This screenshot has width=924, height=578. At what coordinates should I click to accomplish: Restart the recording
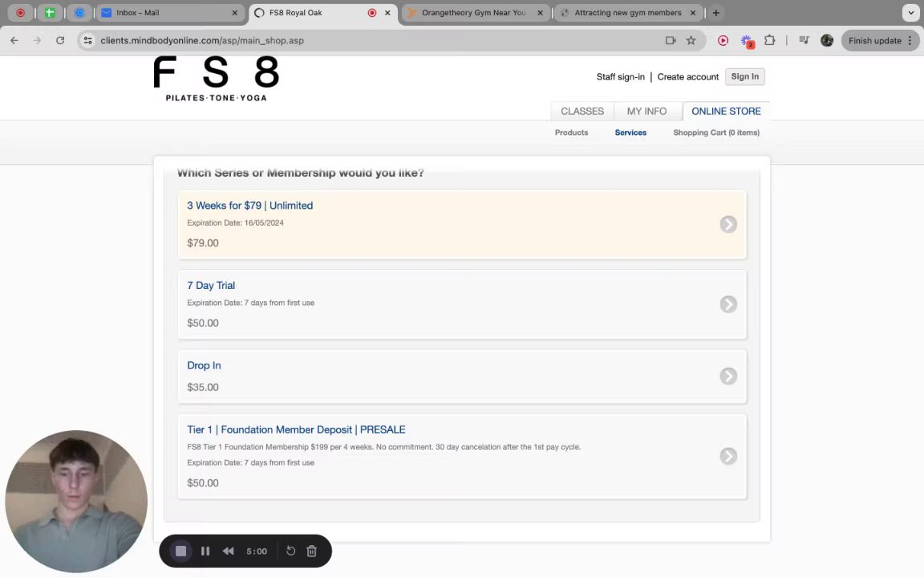pyautogui.click(x=290, y=551)
